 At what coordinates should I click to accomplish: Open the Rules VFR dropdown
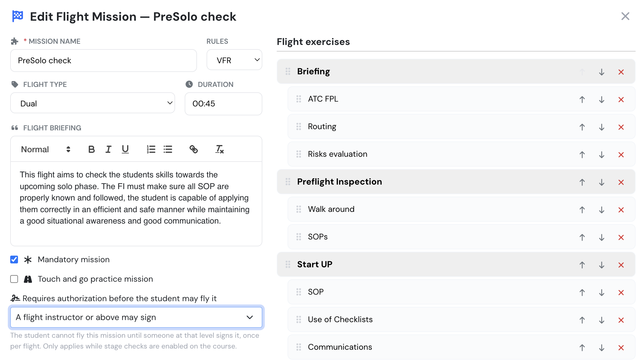click(234, 60)
